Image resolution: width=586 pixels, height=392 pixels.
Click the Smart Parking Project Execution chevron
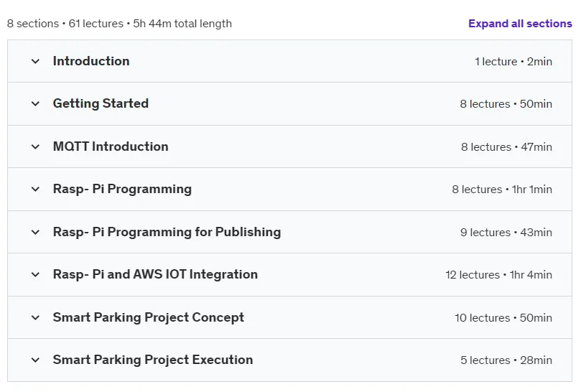pyautogui.click(x=35, y=360)
